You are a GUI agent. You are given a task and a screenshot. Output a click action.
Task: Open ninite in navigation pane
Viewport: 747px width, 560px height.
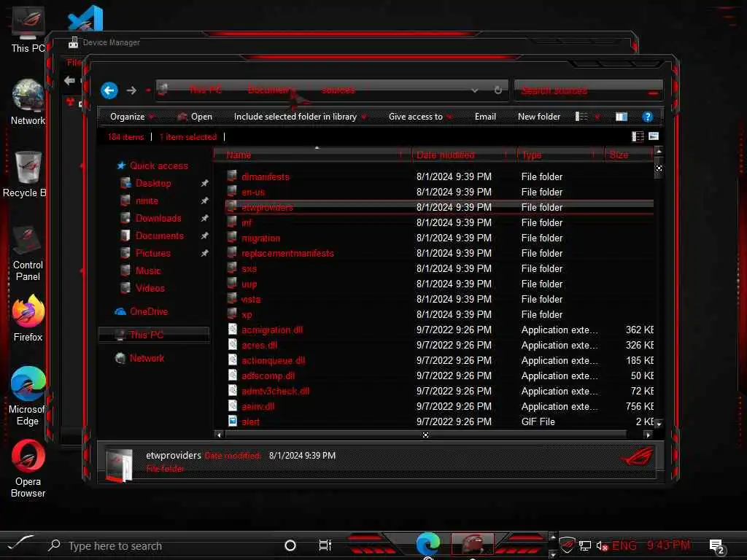147,201
